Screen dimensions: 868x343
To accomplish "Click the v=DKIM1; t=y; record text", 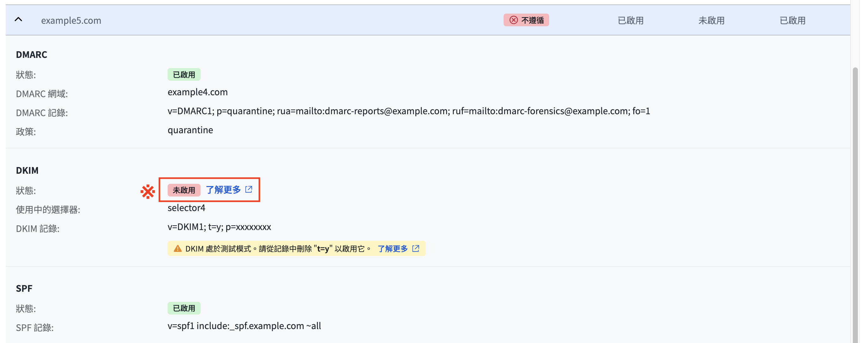I will coord(219,227).
